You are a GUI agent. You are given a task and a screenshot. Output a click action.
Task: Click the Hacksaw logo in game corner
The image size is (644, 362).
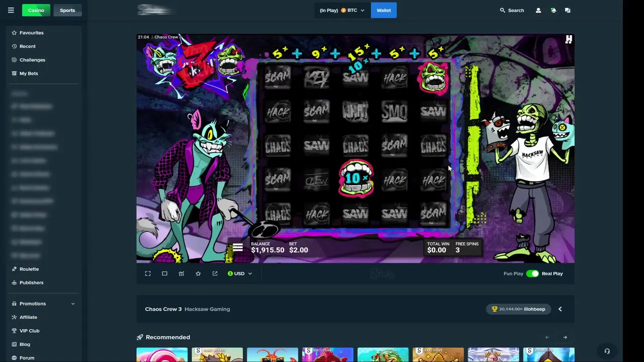pyautogui.click(x=569, y=40)
